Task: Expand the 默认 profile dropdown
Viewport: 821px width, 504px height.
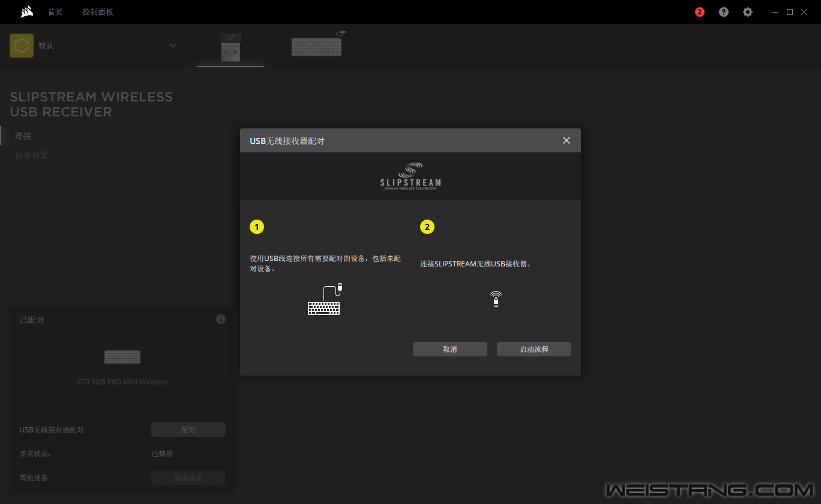Action: 173,46
